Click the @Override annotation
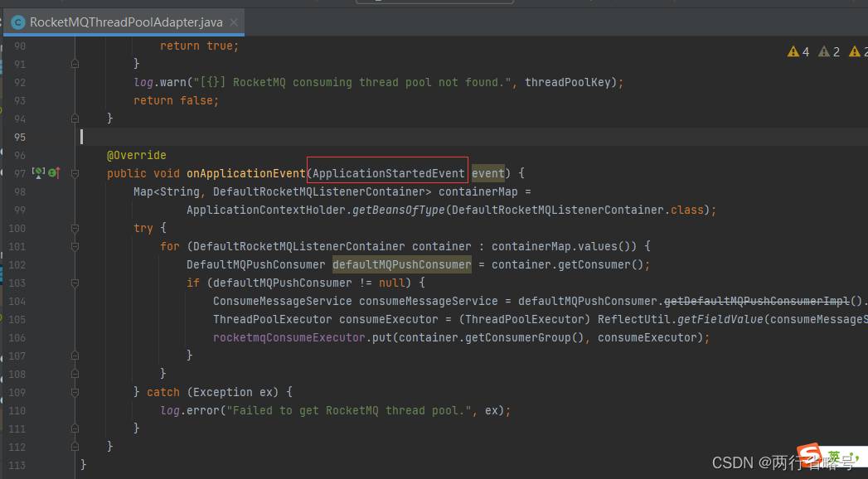Image resolution: width=868 pixels, height=479 pixels. coord(137,156)
